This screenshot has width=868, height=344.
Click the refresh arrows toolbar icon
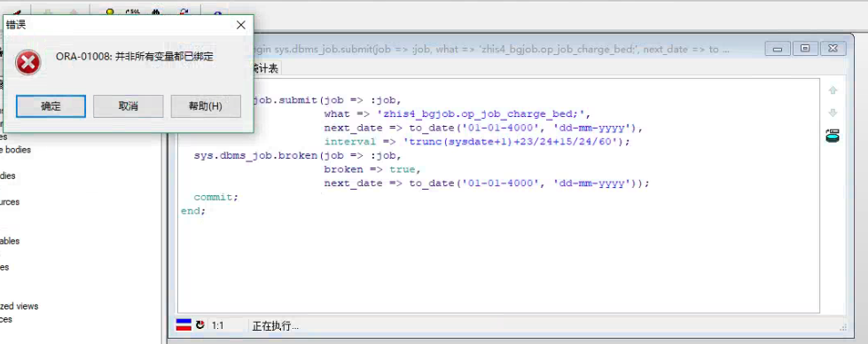click(x=184, y=11)
